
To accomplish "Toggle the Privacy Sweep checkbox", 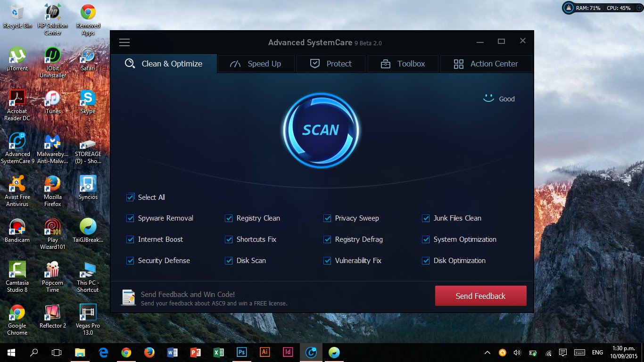I will coord(328,218).
